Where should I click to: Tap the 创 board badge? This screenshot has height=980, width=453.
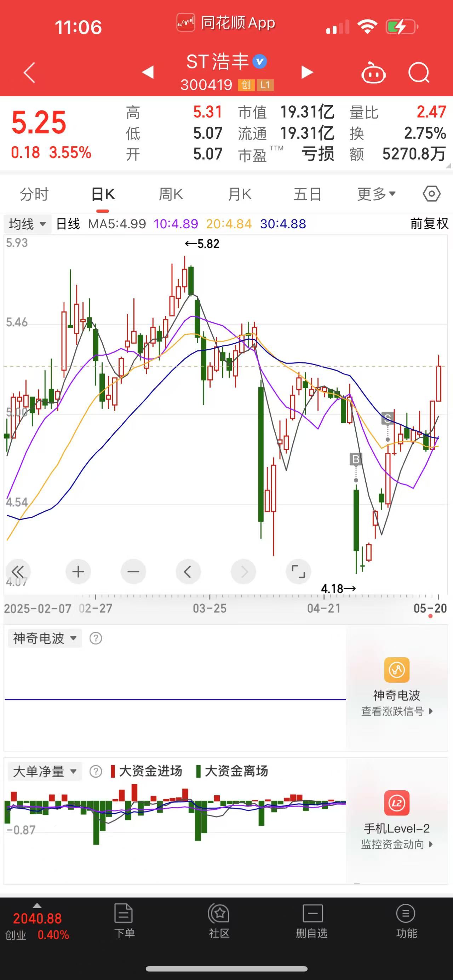coord(246,85)
